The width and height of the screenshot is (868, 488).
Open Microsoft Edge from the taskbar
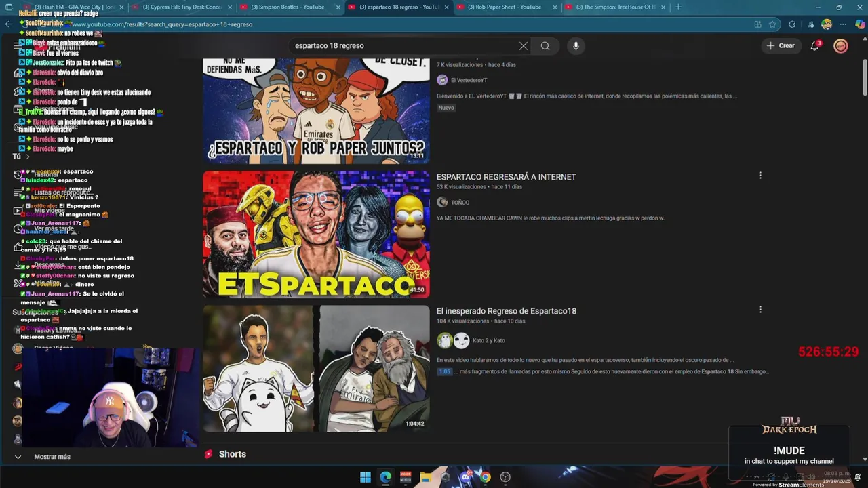point(385,477)
